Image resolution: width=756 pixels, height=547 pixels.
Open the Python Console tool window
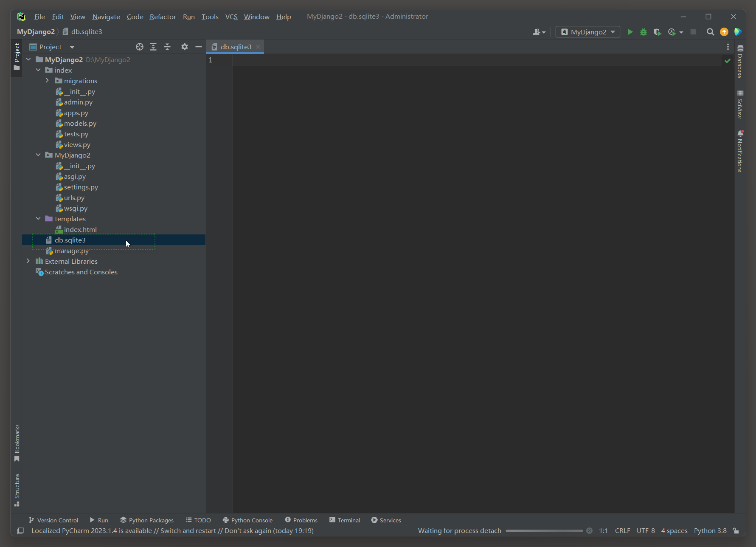[x=247, y=520]
